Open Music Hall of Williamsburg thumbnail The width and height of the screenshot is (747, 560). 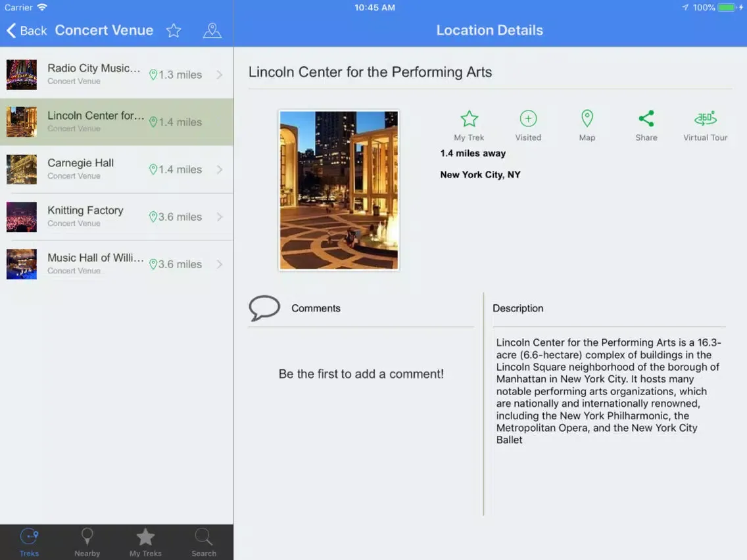[x=22, y=264]
